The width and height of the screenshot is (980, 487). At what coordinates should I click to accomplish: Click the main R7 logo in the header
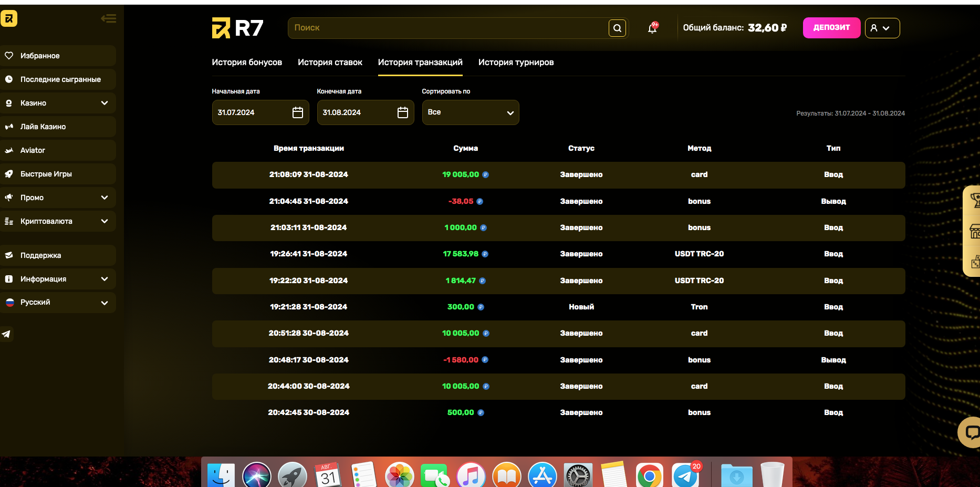[x=237, y=28]
